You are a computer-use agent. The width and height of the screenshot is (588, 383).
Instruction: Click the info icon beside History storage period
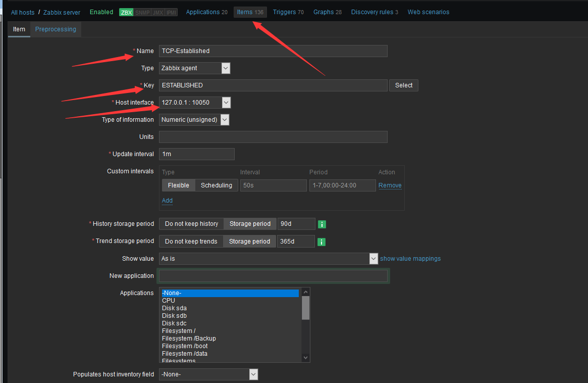coord(322,224)
